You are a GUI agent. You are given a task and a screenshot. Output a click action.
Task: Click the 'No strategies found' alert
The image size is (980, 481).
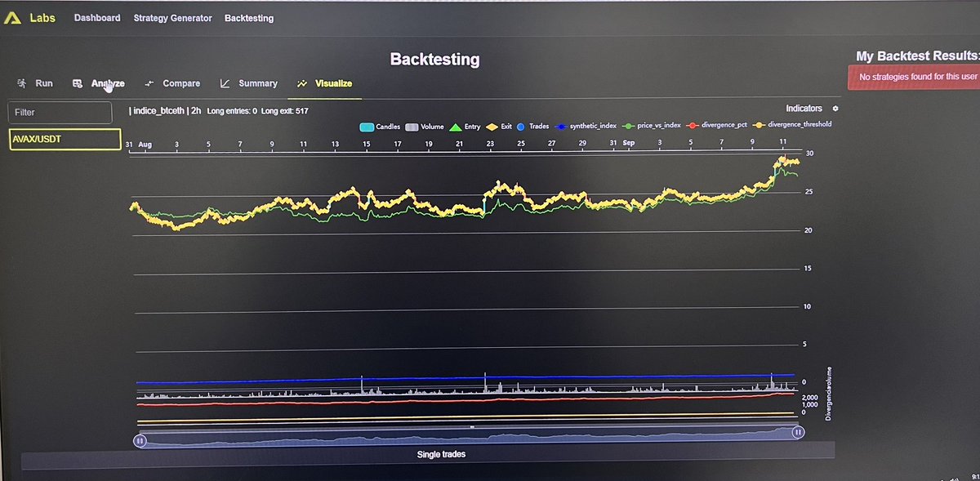914,77
